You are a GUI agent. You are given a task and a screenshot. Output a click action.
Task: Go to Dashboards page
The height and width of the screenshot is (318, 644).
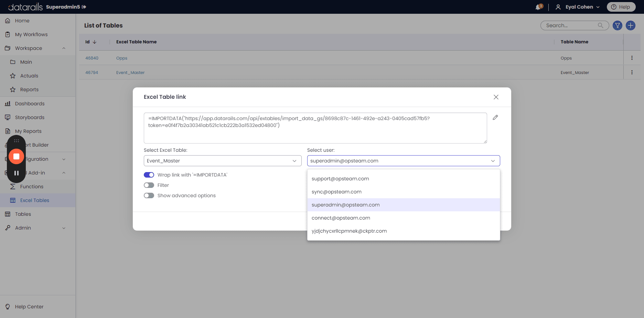tap(37, 104)
